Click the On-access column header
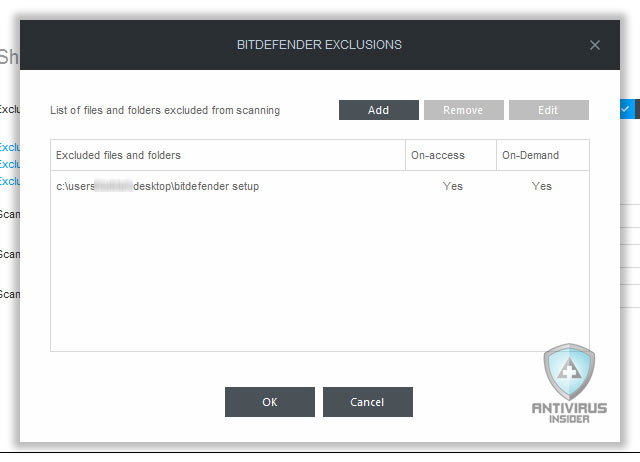640x462 pixels. pos(451,155)
